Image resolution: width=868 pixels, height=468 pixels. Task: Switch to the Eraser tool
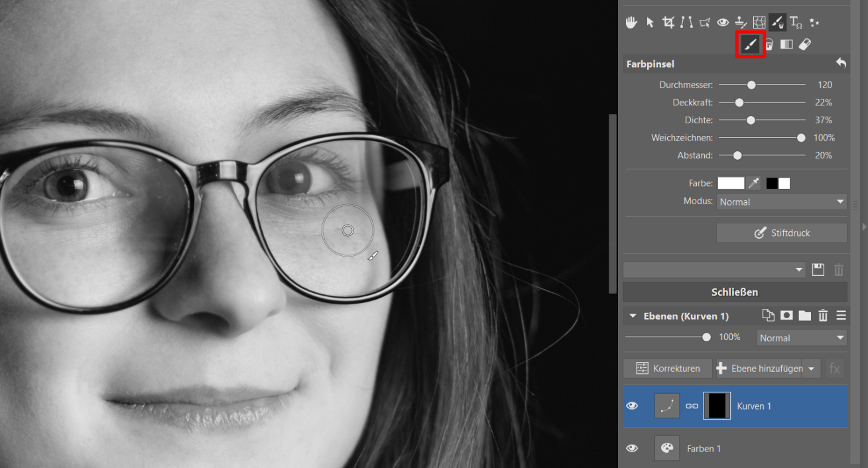click(x=805, y=44)
